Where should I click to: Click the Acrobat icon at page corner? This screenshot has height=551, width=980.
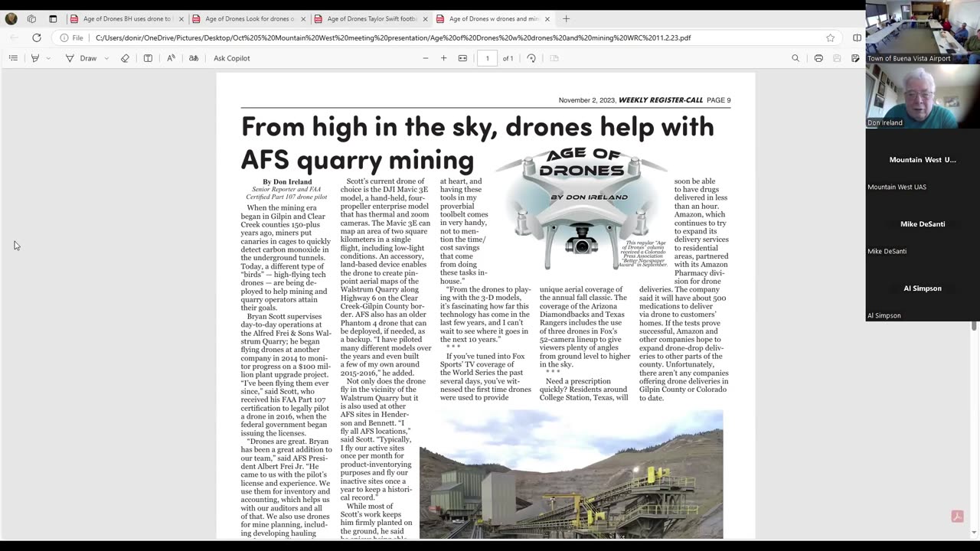[x=957, y=517]
